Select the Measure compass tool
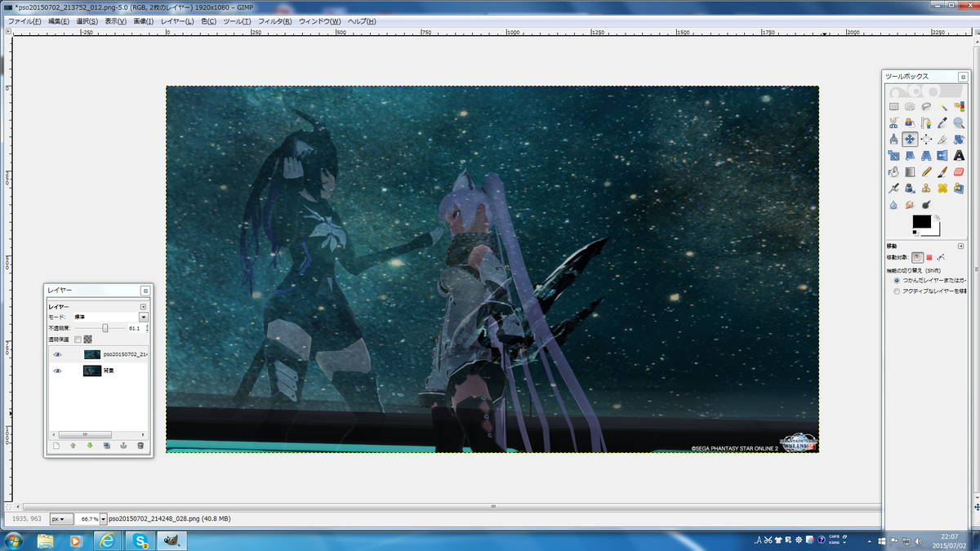 (893, 140)
